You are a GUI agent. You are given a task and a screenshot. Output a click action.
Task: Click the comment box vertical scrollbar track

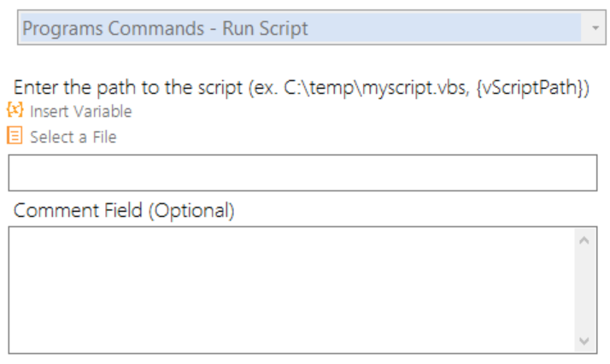[x=585, y=291]
